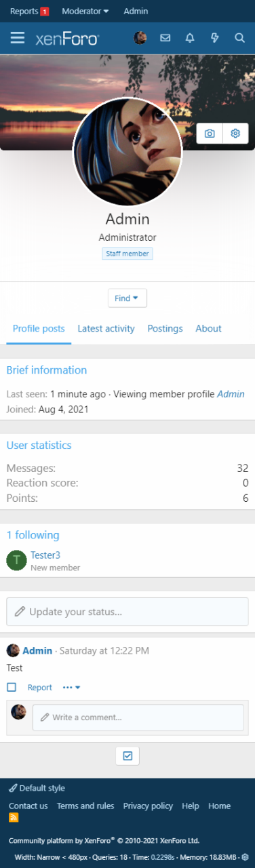Toggle the select-all checkbox button
The image size is (255, 868).
pos(127,755)
